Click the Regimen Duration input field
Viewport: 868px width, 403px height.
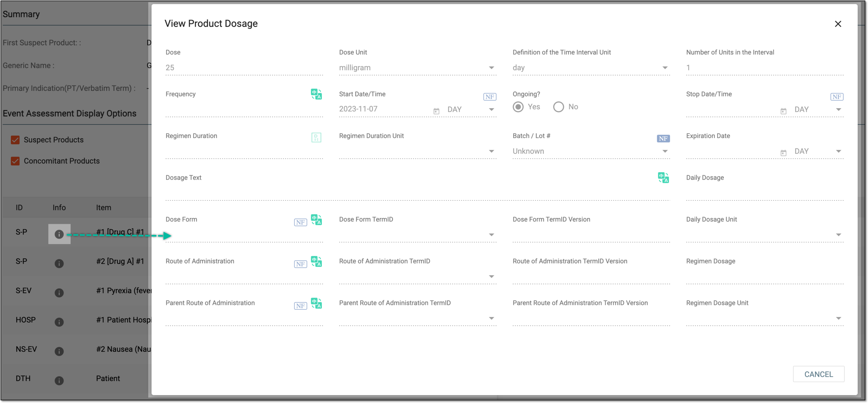click(x=244, y=152)
